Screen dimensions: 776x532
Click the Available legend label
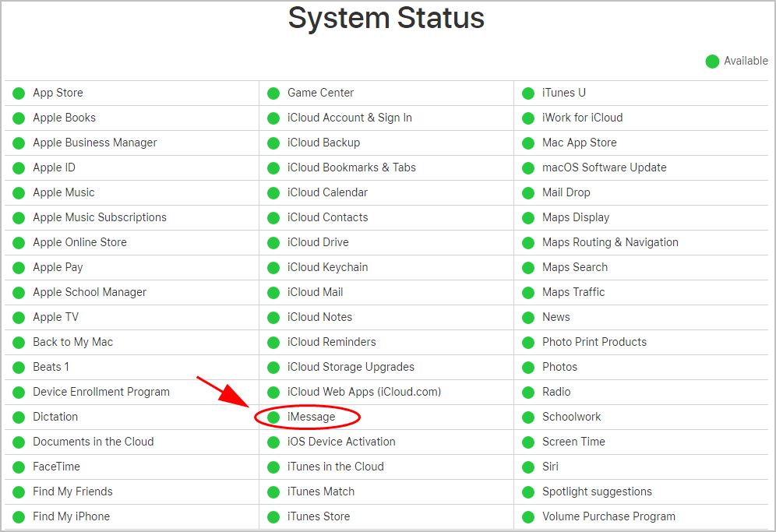point(746,61)
